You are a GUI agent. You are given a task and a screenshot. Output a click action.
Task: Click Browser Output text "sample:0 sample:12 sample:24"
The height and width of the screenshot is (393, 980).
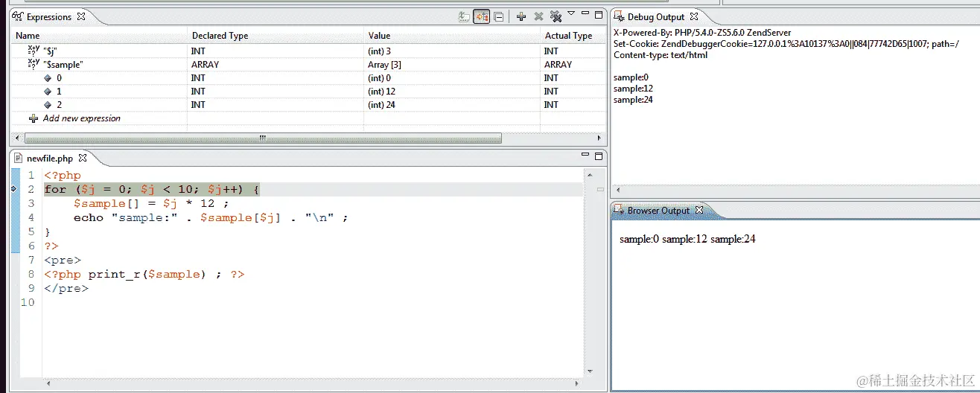688,239
